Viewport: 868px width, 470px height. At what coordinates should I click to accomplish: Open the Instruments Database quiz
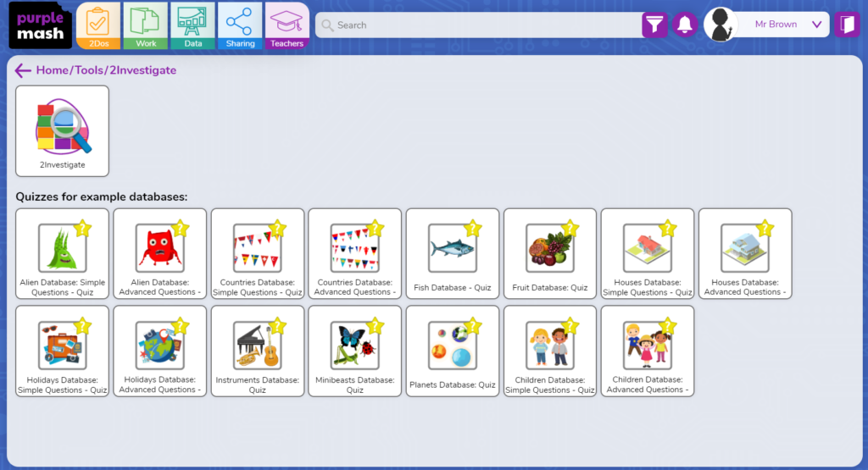[258, 351]
